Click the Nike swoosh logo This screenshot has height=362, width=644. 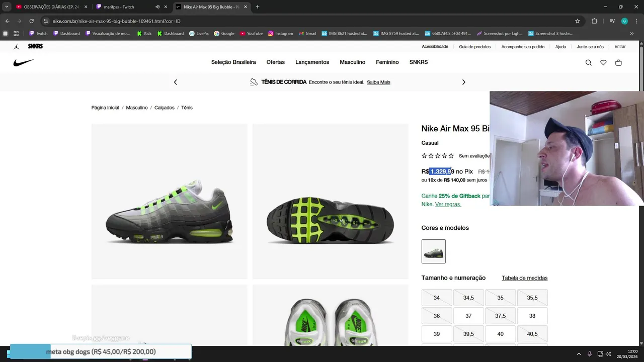24,62
